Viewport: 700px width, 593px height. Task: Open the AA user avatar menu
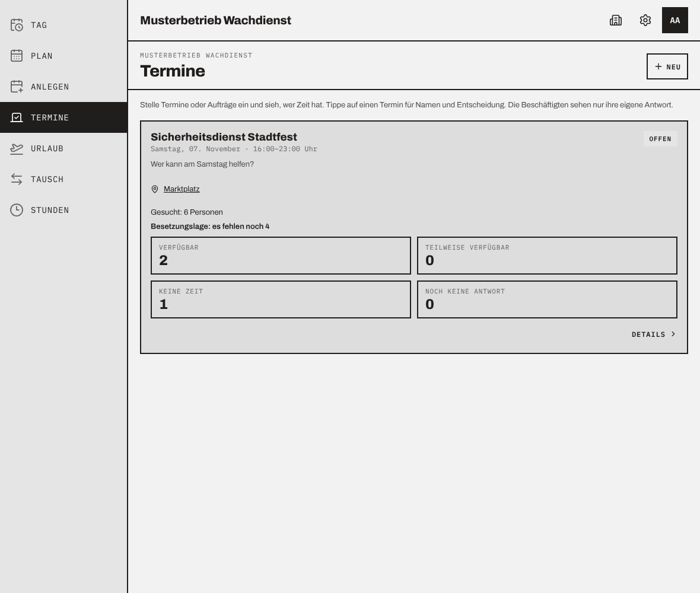click(675, 20)
